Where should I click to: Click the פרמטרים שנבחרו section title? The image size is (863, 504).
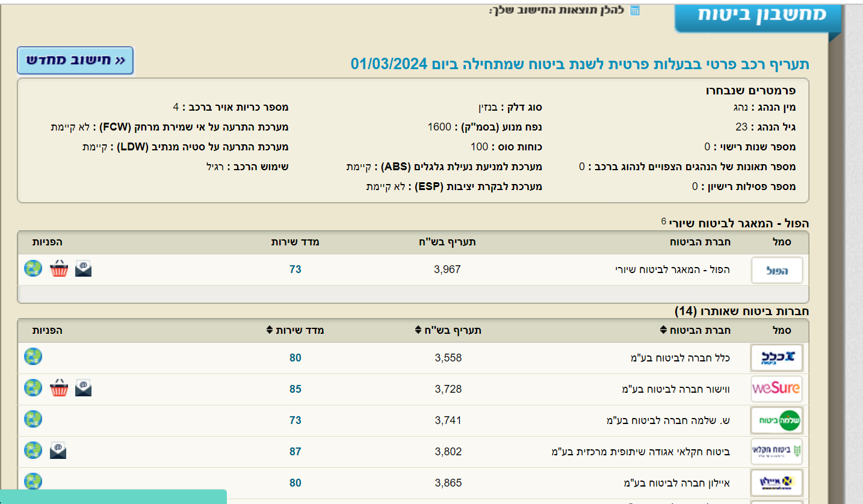pyautogui.click(x=750, y=91)
